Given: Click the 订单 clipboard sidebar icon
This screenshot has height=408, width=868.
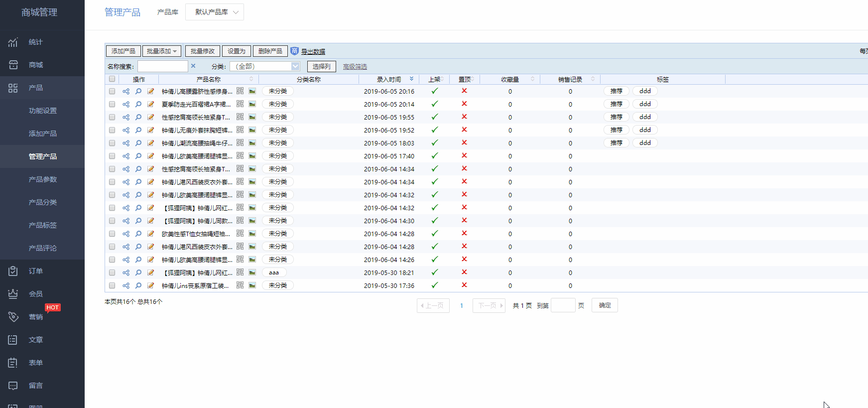Looking at the screenshot, I should [x=13, y=271].
